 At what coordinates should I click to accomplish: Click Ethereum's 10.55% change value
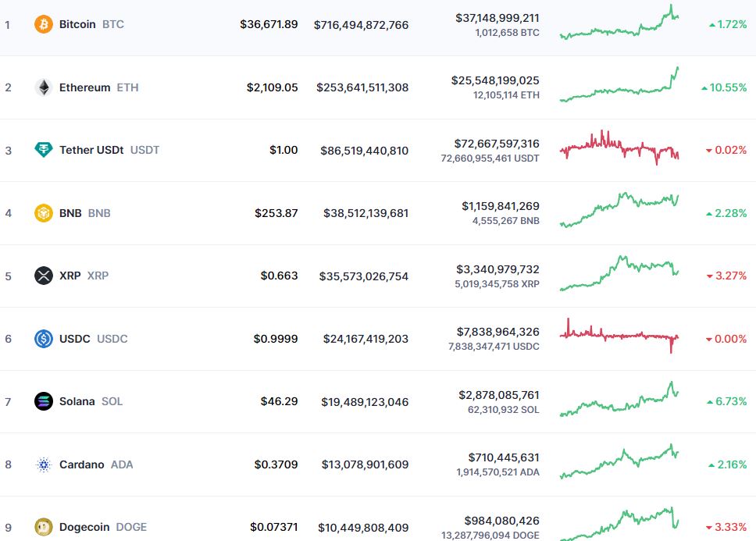(x=724, y=87)
